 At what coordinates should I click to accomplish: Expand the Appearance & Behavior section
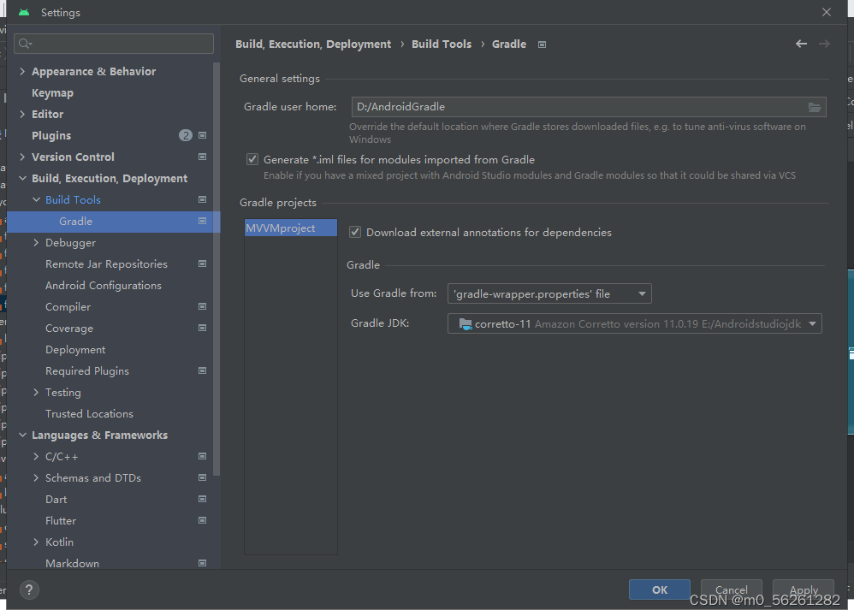point(22,71)
